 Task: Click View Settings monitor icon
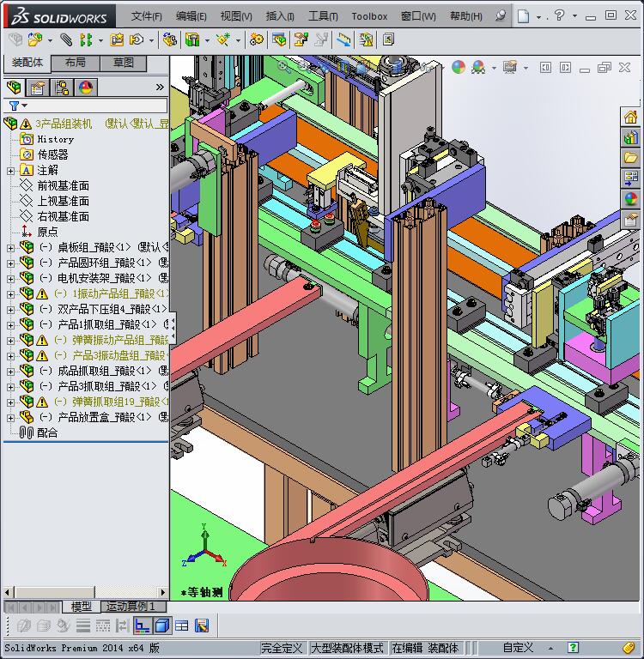[509, 67]
